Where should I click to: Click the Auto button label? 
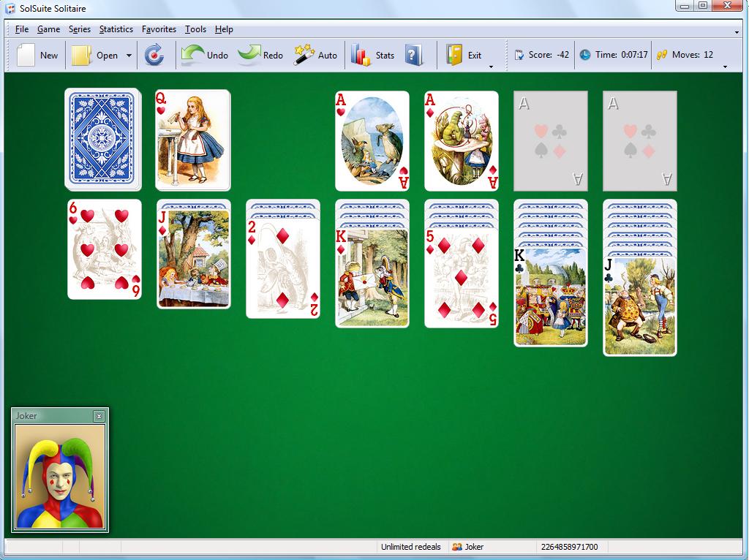click(328, 56)
